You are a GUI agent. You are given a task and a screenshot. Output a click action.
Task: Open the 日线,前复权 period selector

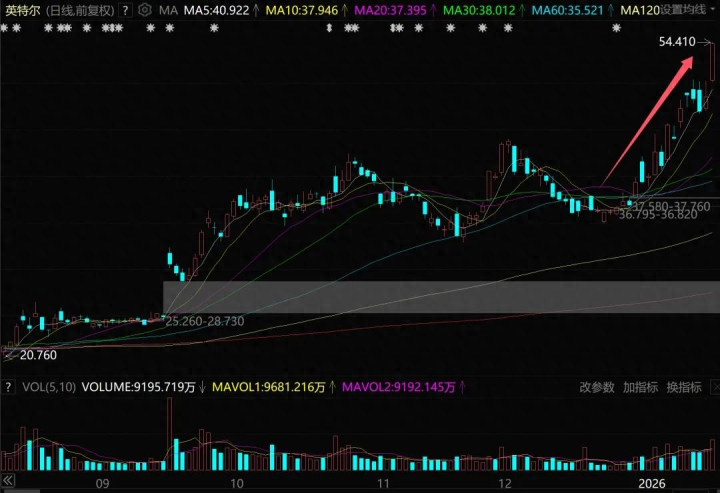coord(80,10)
